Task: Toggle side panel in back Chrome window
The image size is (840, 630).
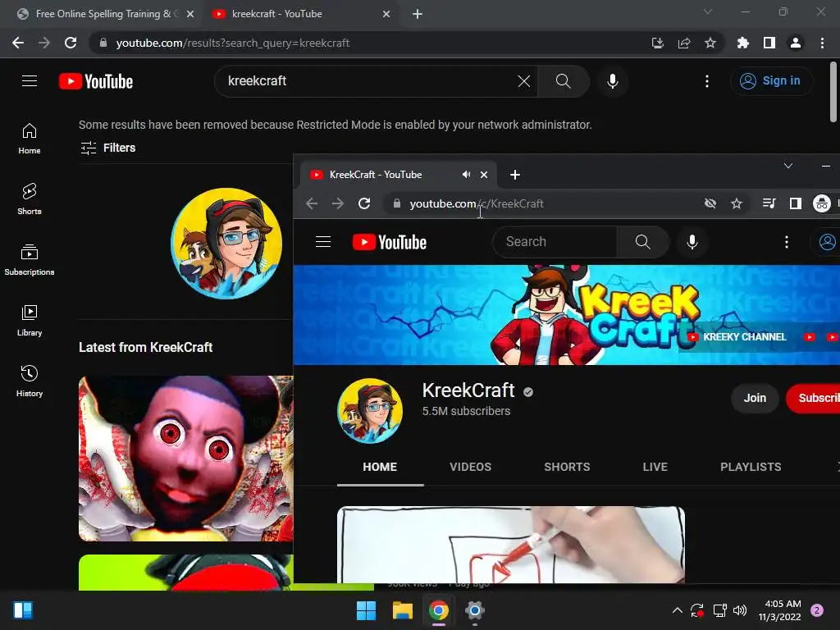Action: point(769,43)
